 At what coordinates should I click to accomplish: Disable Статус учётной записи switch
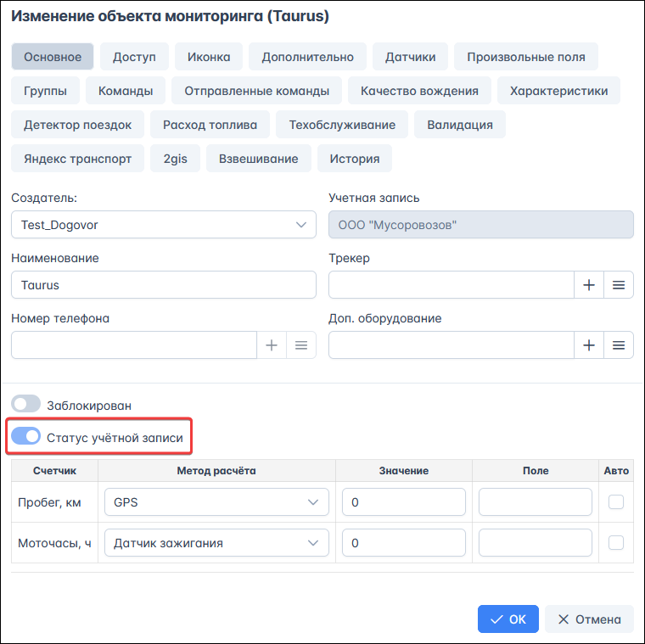pyautogui.click(x=26, y=436)
